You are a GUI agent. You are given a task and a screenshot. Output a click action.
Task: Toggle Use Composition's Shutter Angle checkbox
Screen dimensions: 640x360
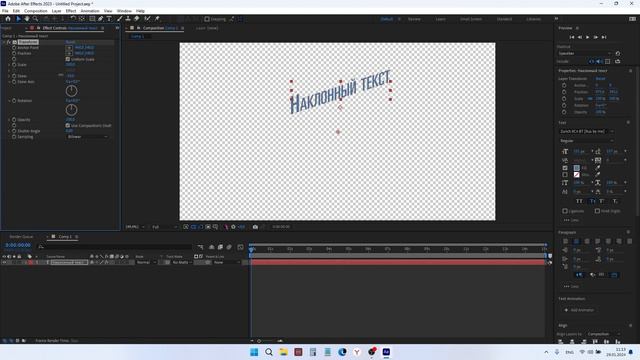pos(68,125)
